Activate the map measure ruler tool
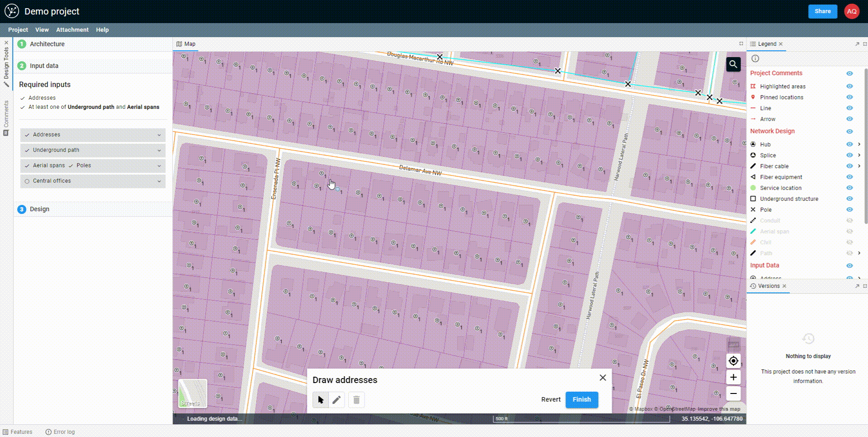 [x=733, y=345]
